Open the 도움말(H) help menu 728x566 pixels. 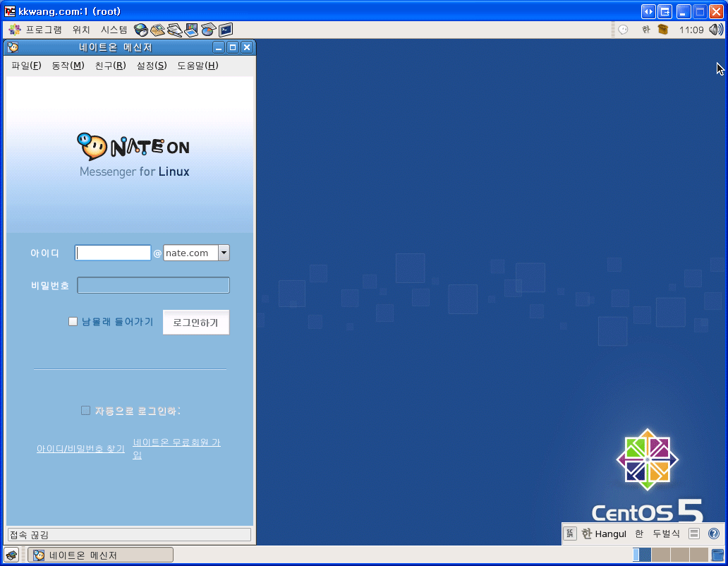point(198,66)
